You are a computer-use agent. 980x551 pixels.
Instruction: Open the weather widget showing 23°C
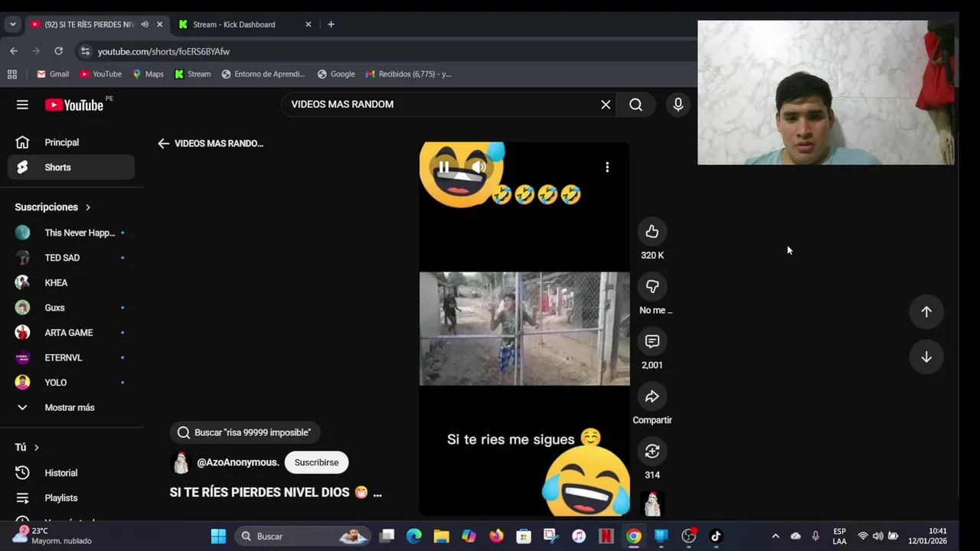tap(52, 536)
